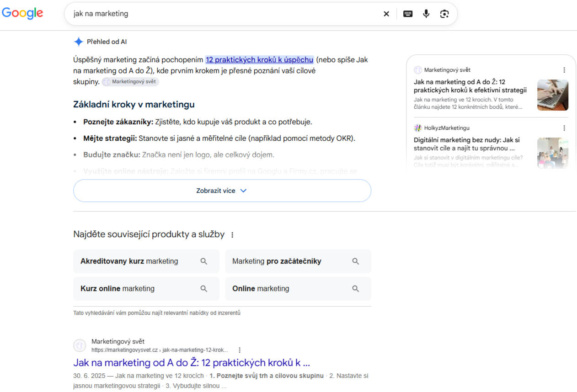Click the AI overview sparkle icon

point(79,42)
